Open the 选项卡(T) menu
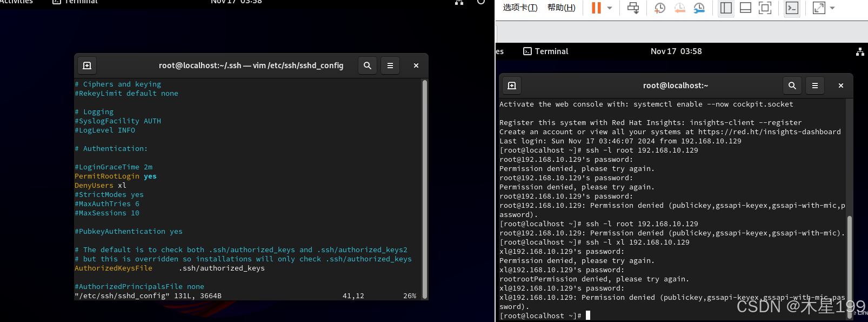The image size is (868, 322). click(x=520, y=8)
